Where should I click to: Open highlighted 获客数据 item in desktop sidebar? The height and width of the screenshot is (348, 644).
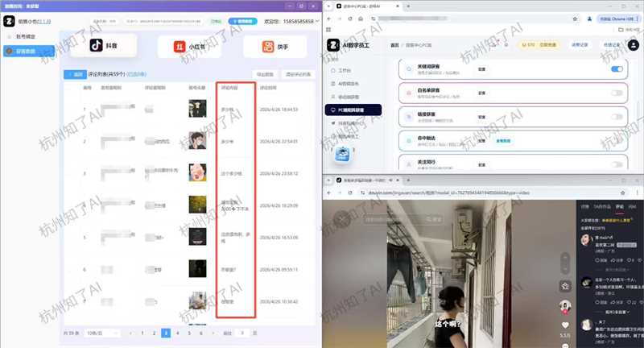tap(29, 51)
